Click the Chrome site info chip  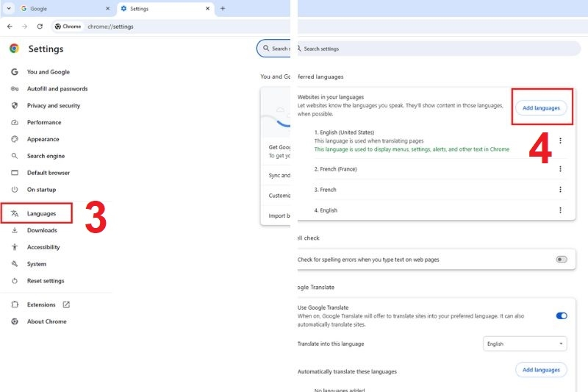(x=68, y=26)
